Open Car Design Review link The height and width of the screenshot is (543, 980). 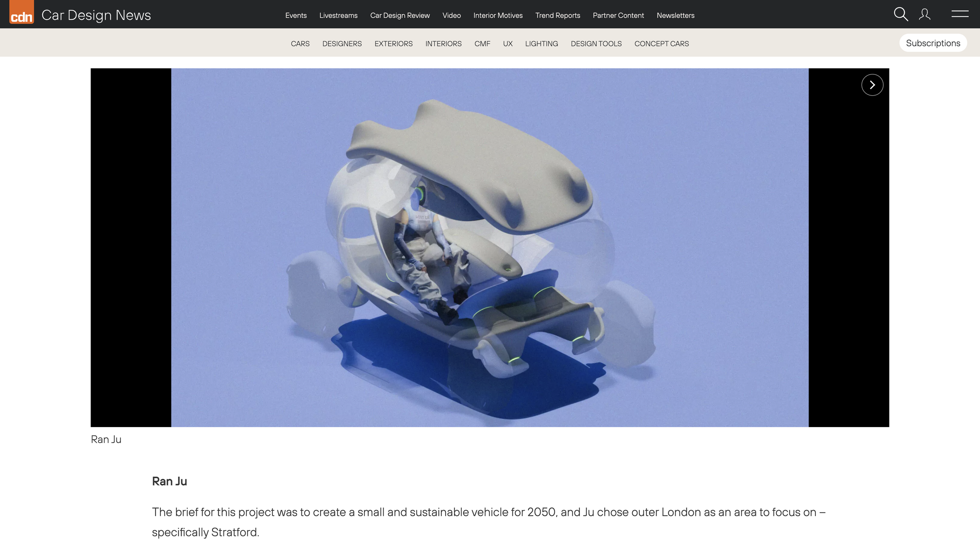(399, 16)
